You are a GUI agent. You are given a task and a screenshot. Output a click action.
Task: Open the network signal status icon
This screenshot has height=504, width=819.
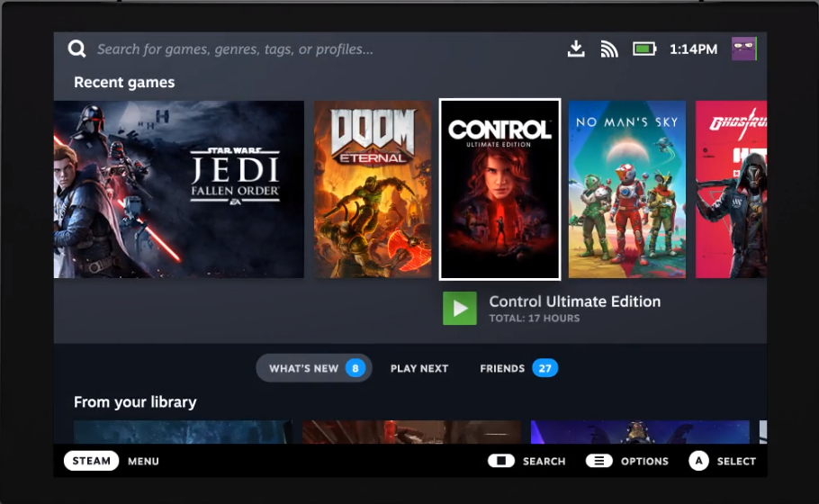(x=609, y=49)
